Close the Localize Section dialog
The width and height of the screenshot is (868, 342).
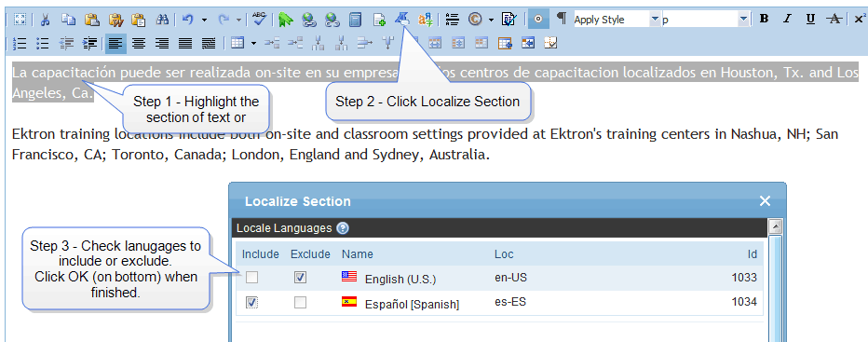[x=765, y=200]
